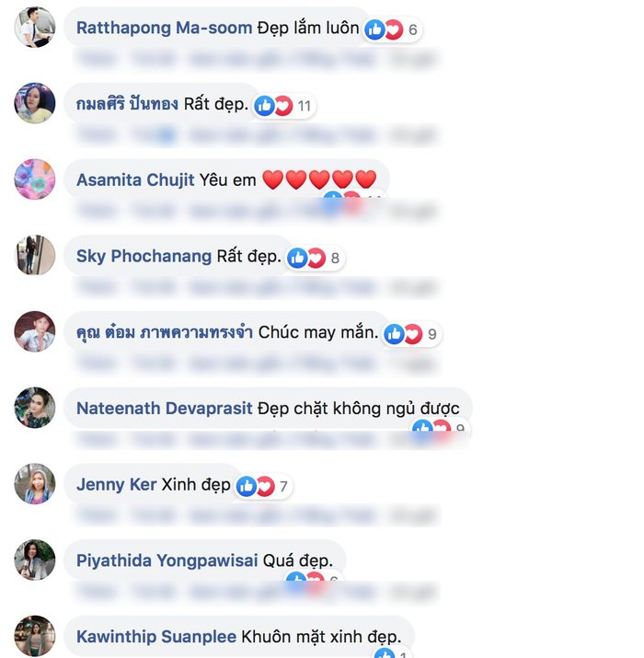Click Asamita Chujit's flower avatar
Viewport: 644px width, 658px height.
tap(35, 179)
